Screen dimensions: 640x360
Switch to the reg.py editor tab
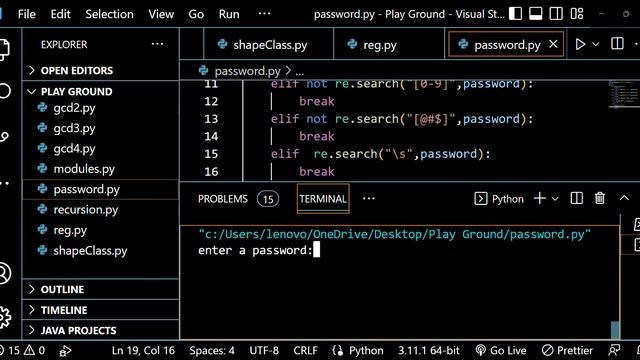(x=389, y=44)
